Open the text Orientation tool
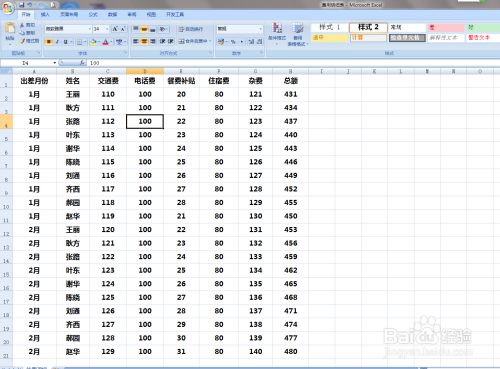This screenshot has width=500, height=369. 163,29
